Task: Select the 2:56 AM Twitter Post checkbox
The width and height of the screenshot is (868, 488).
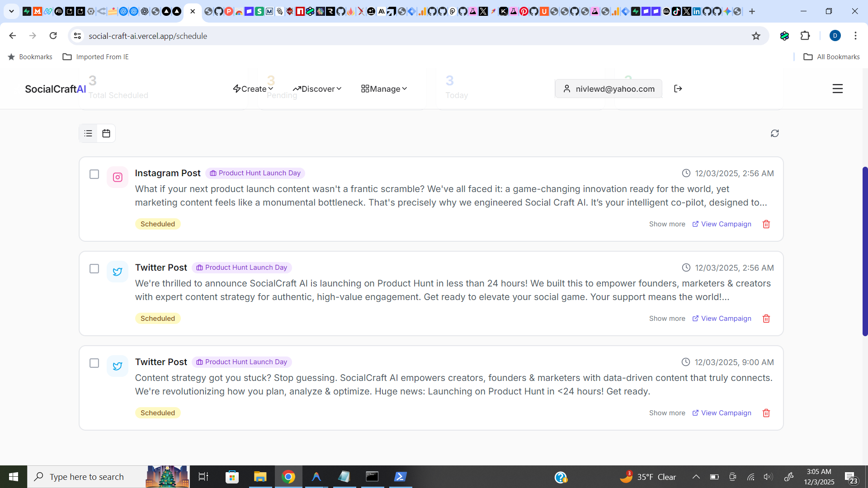Action: pyautogui.click(x=94, y=268)
